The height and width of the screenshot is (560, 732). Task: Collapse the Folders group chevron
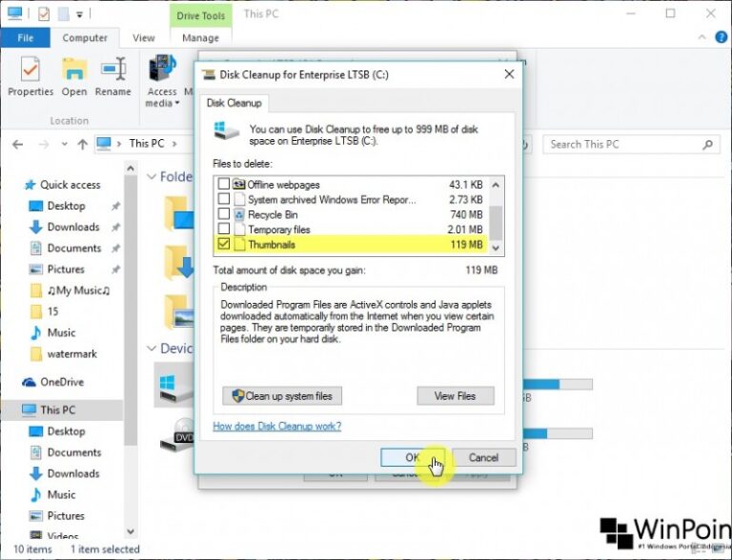click(x=152, y=176)
